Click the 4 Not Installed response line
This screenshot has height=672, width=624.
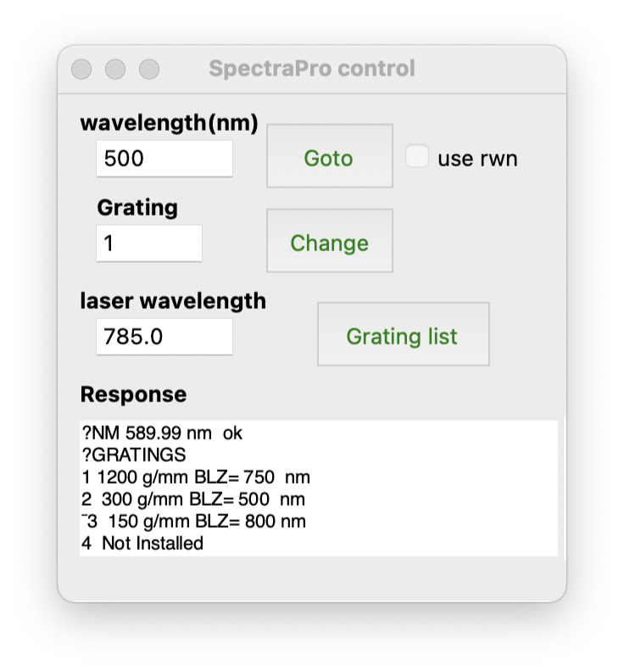coord(142,543)
